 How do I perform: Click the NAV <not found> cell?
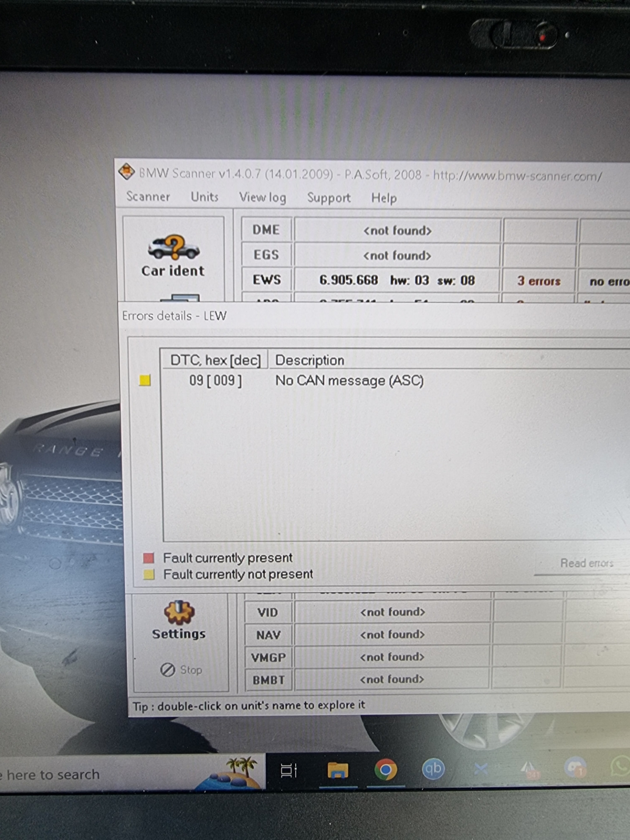click(x=392, y=634)
